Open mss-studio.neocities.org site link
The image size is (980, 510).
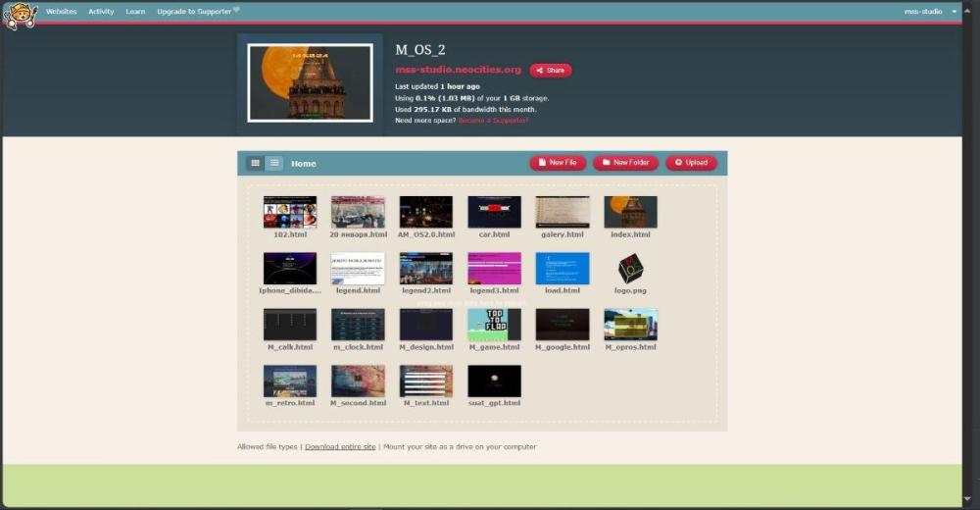tap(458, 71)
